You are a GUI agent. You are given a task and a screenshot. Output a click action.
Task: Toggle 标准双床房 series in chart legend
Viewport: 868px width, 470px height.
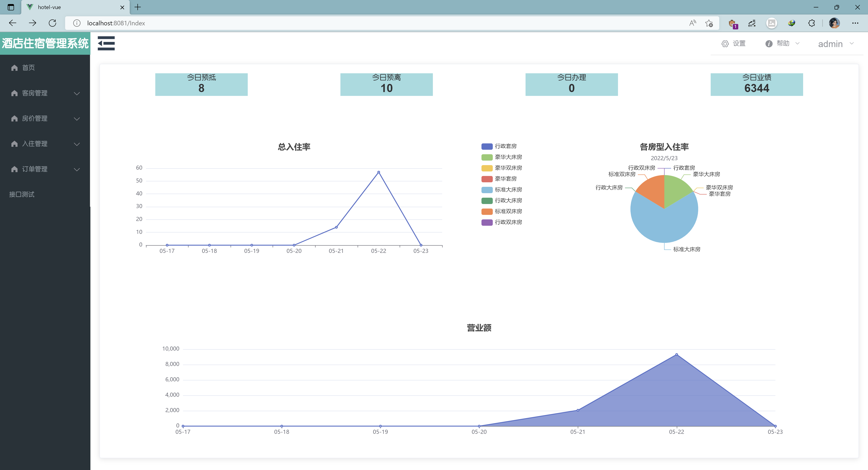pyautogui.click(x=502, y=211)
